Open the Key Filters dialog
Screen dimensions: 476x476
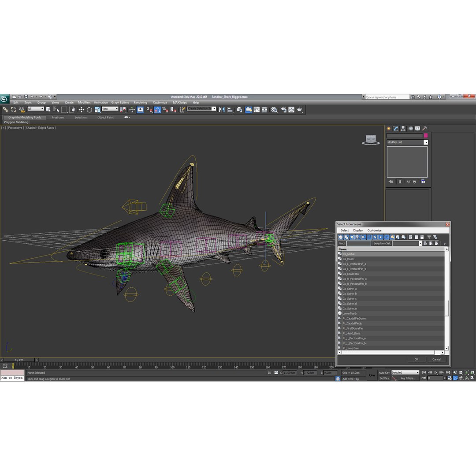pyautogui.click(x=408, y=378)
